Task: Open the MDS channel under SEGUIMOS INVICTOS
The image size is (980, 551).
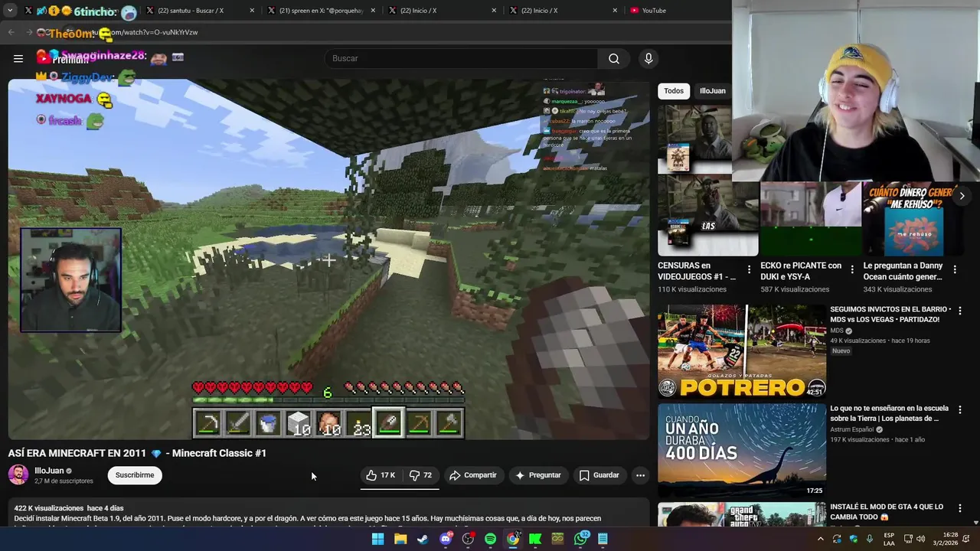Action: [837, 331]
